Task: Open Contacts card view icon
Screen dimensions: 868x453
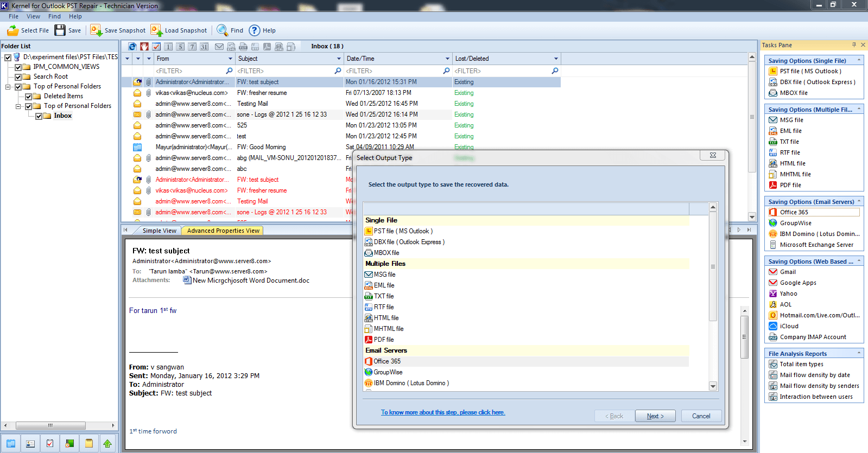Action: [x=30, y=444]
